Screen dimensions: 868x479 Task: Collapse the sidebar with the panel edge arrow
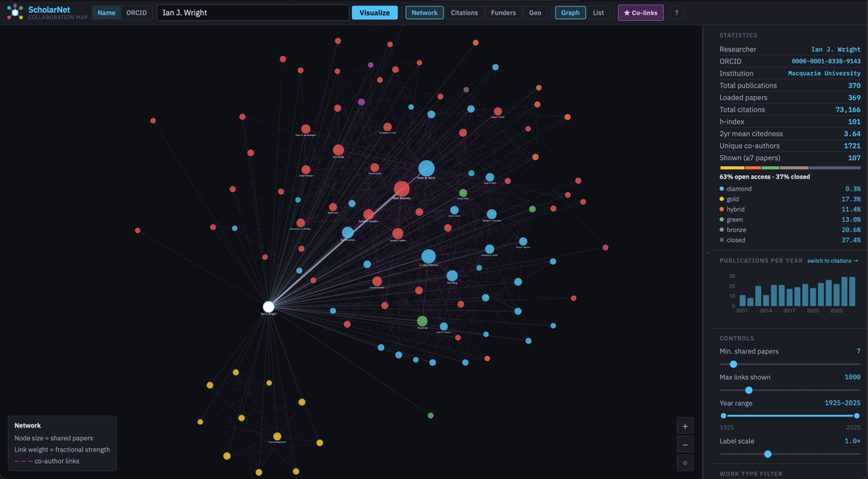click(707, 253)
